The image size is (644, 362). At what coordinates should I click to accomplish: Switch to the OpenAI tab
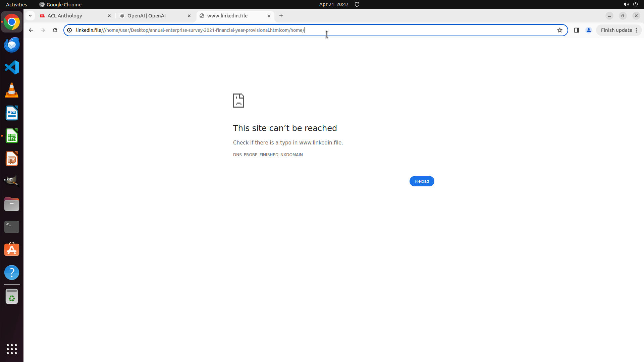pos(154,16)
